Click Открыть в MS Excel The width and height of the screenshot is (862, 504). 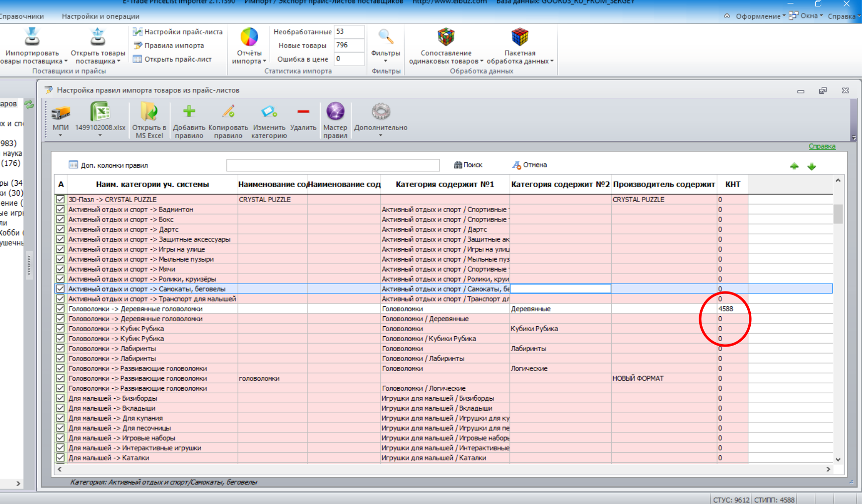(149, 120)
